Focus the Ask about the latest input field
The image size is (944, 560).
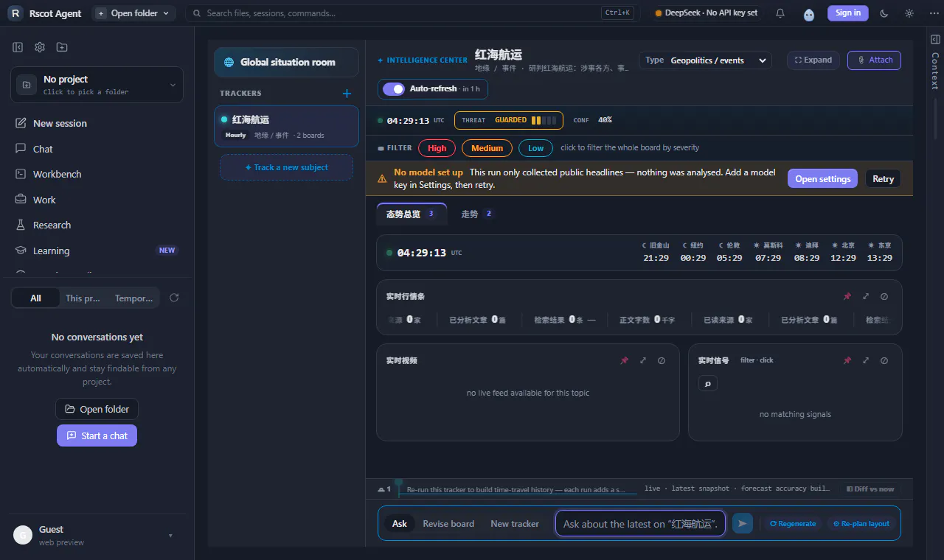[640, 524]
